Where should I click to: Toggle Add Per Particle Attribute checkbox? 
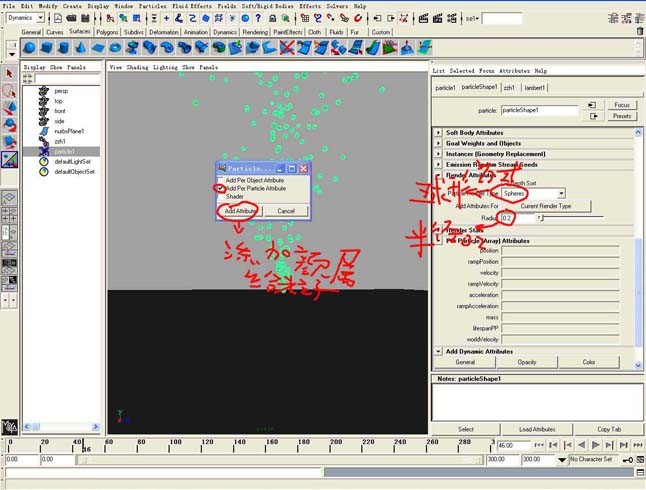click(x=220, y=188)
